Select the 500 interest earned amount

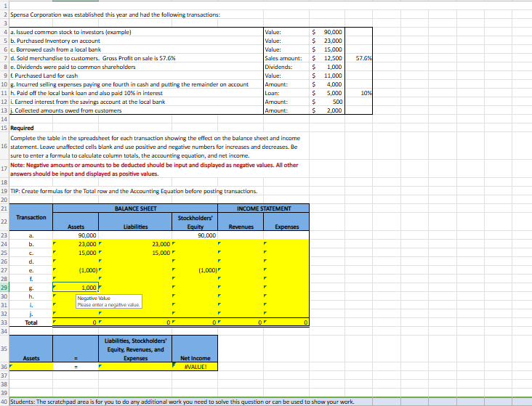tap(327, 102)
